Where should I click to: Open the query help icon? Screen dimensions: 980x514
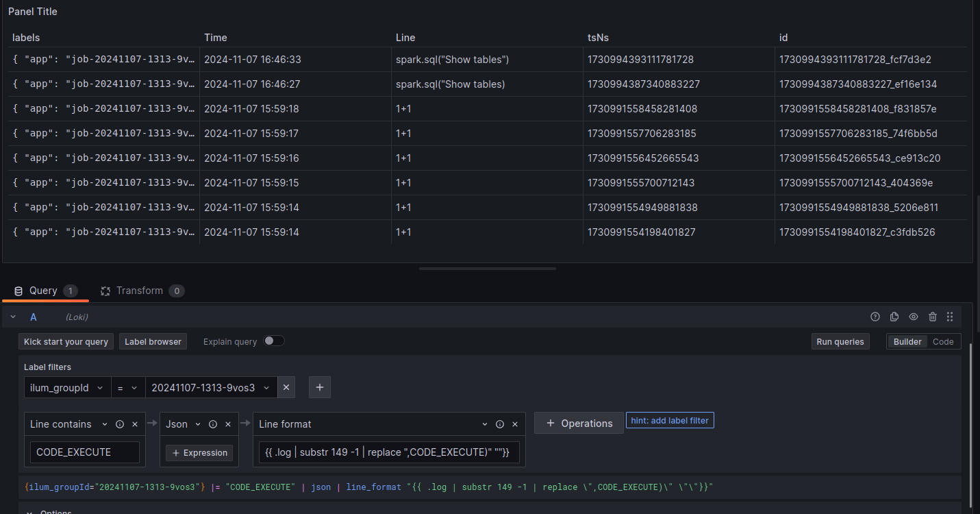point(875,317)
